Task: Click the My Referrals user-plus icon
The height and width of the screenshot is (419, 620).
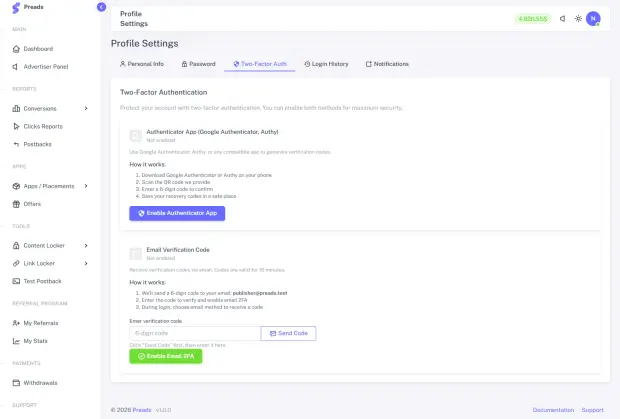Action: [x=16, y=323]
